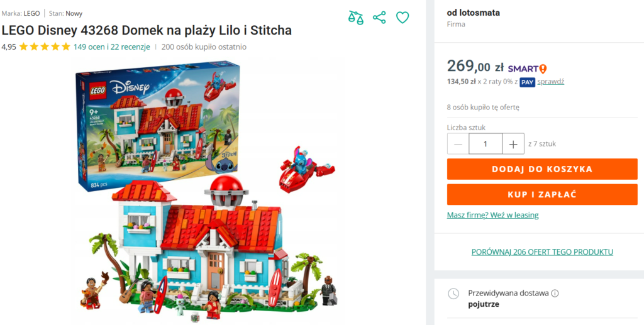Click the delivery clock icon
The height and width of the screenshot is (325, 644).
click(453, 294)
